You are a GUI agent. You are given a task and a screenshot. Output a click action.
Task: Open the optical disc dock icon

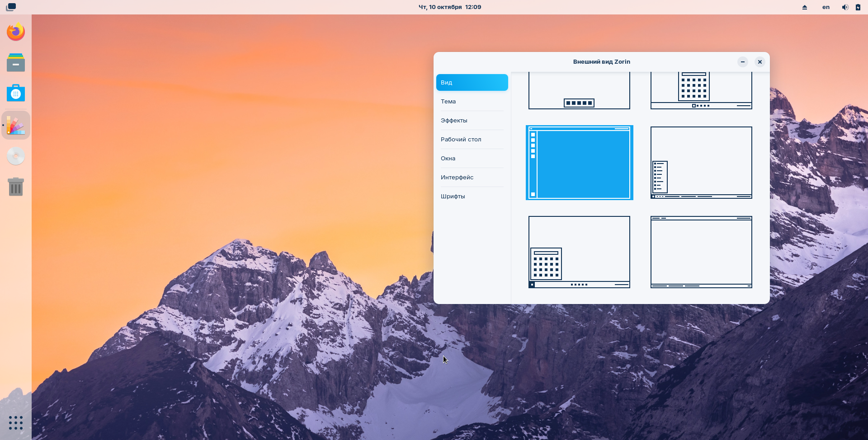[16, 156]
